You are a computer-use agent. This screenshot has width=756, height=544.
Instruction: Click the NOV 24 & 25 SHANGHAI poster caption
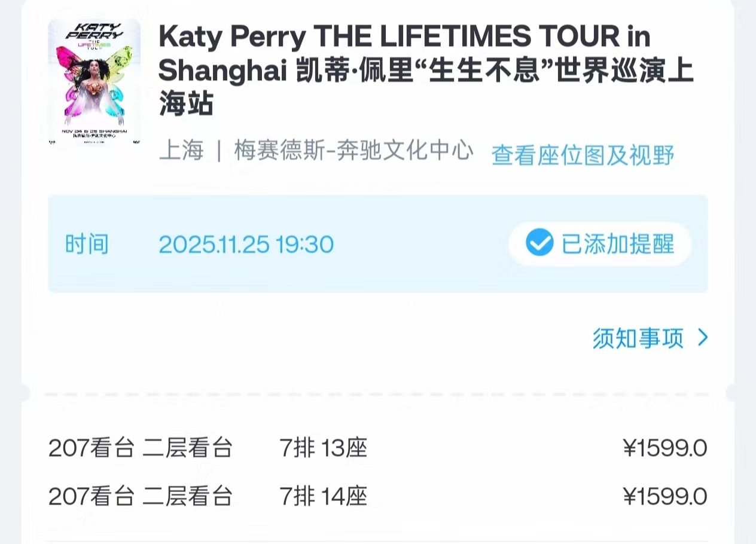[x=94, y=130]
